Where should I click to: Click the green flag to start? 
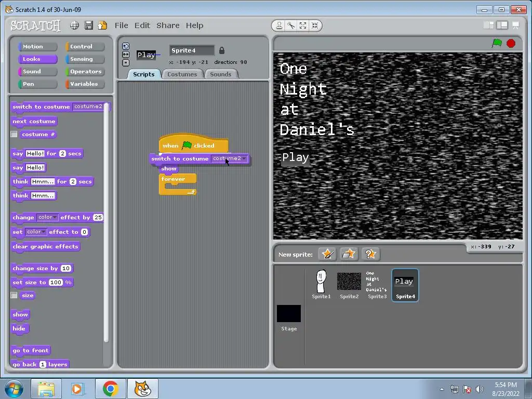point(497,44)
